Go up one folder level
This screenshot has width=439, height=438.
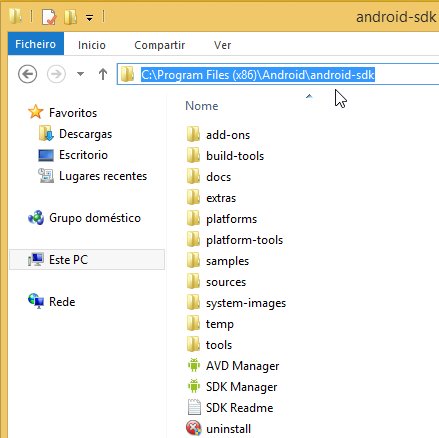103,74
